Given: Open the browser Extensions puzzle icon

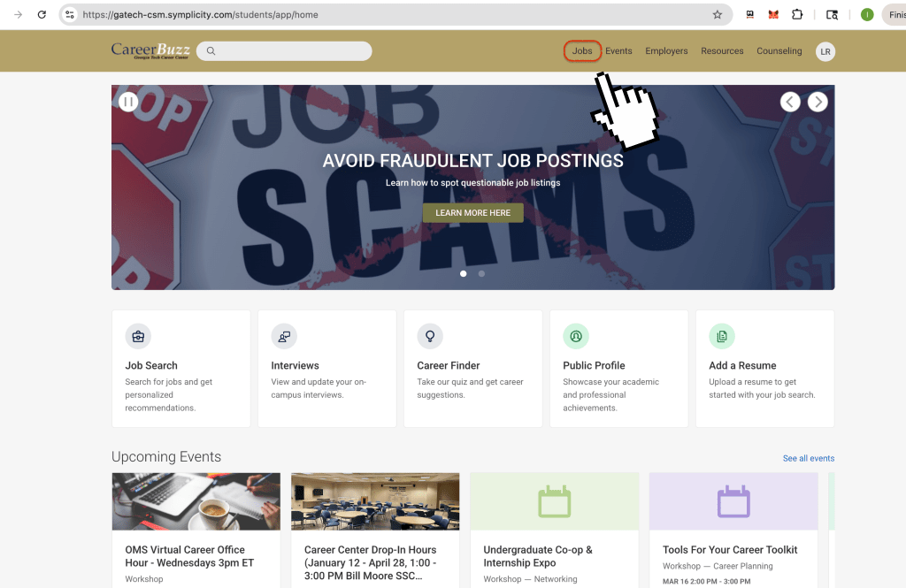Looking at the screenshot, I should coord(797,14).
